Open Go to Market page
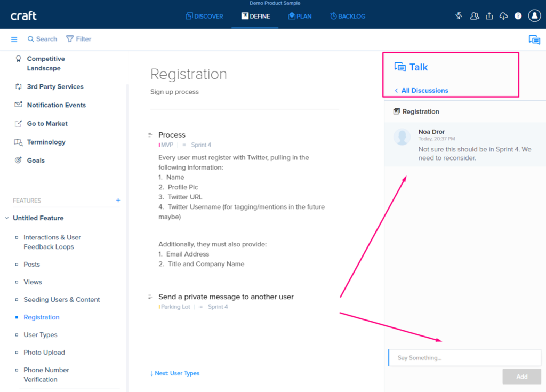Image resolution: width=546 pixels, height=392 pixels. coord(47,123)
